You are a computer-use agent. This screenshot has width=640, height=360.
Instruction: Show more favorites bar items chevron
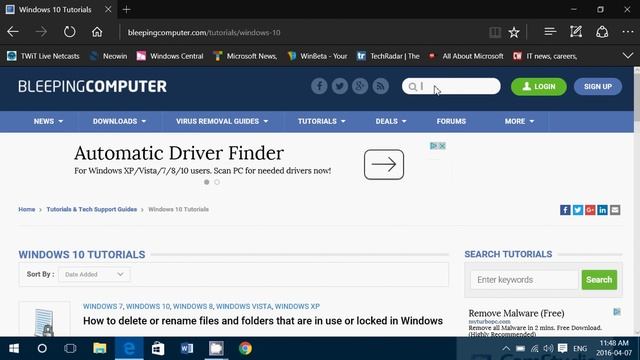click(628, 56)
